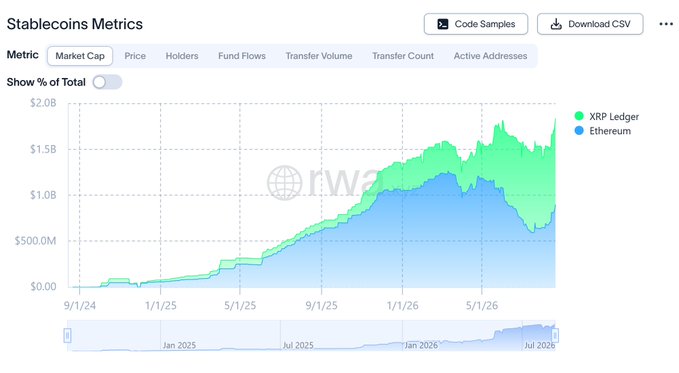Click the $1.0B y-axis label

[x=43, y=195]
